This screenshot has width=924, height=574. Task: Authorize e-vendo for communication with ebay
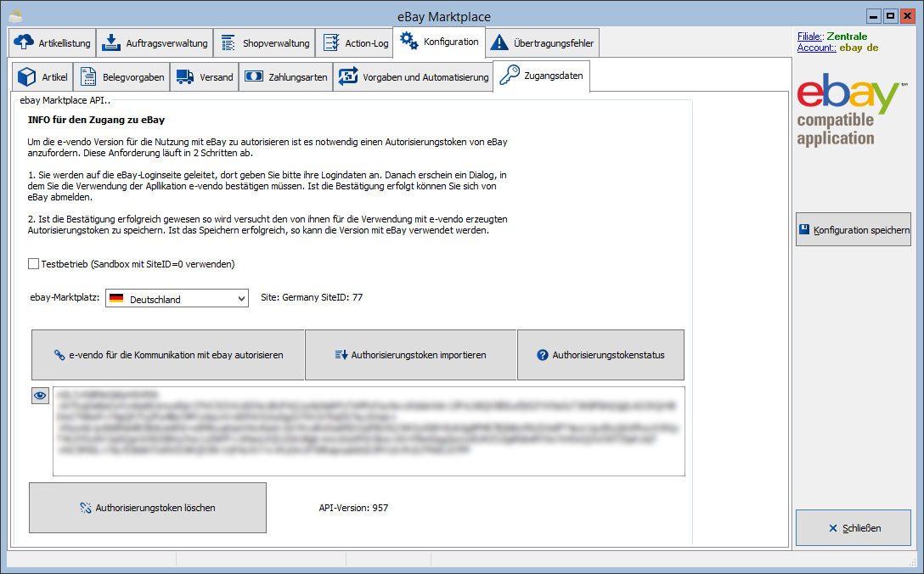pos(168,355)
